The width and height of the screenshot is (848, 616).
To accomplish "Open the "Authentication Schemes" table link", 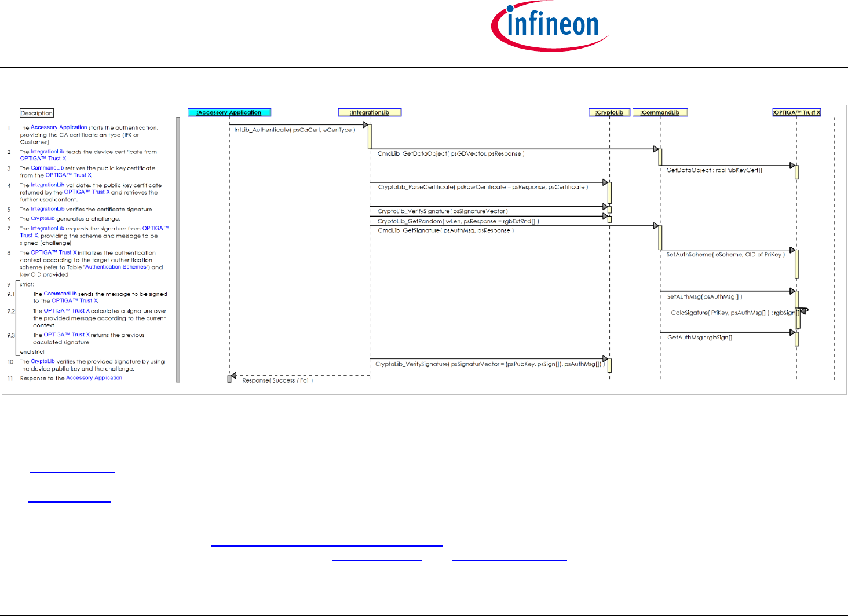I will 116,267.
